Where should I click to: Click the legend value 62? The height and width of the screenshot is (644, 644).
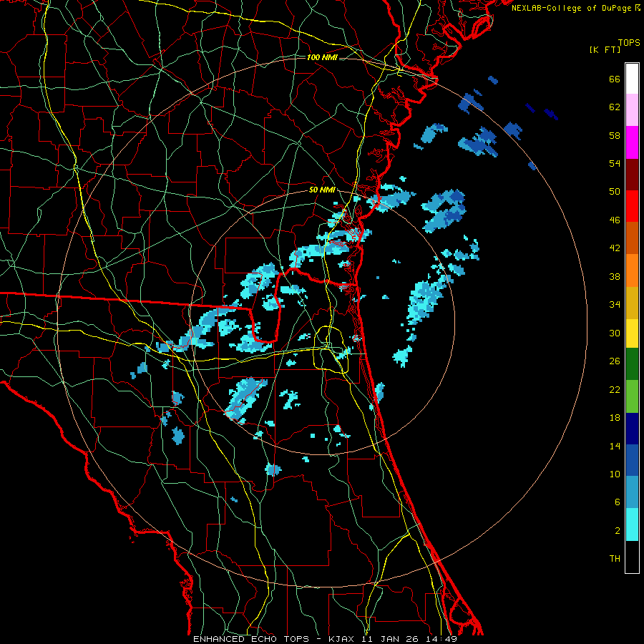615,107
